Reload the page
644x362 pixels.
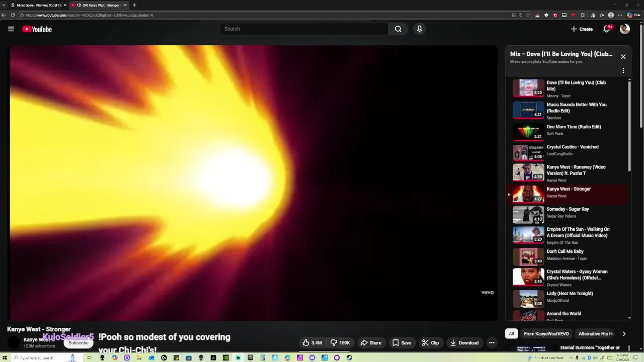(13, 15)
